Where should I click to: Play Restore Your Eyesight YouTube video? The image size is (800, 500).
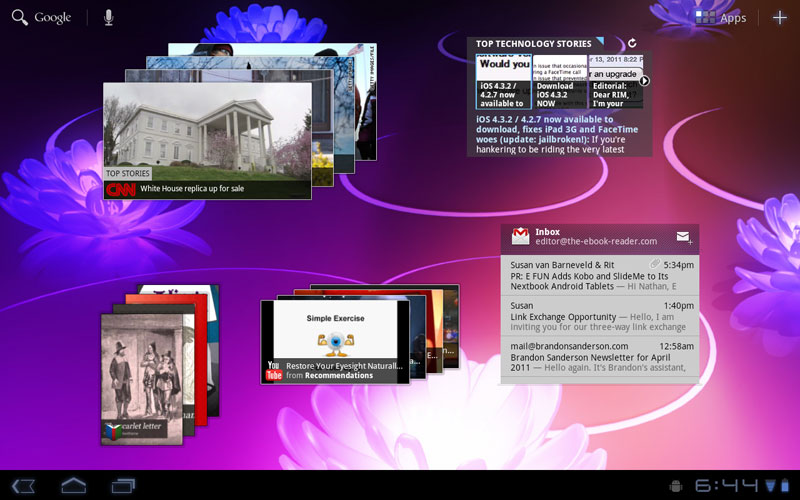tap(335, 340)
